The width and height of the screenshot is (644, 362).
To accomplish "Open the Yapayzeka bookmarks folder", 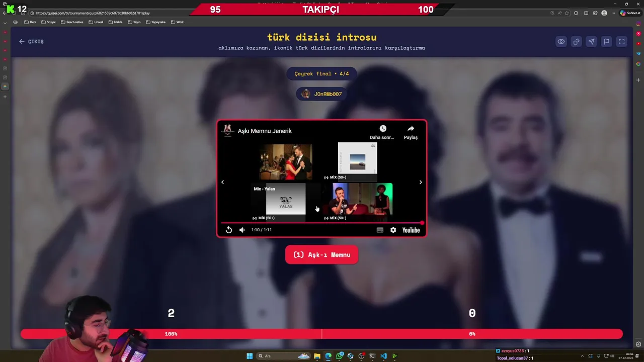I will (155, 22).
